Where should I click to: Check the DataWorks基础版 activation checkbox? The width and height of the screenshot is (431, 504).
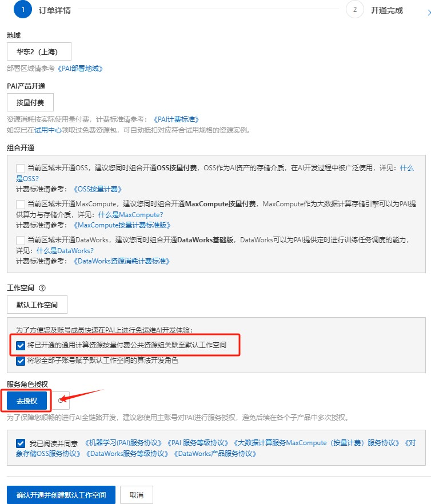[21, 240]
